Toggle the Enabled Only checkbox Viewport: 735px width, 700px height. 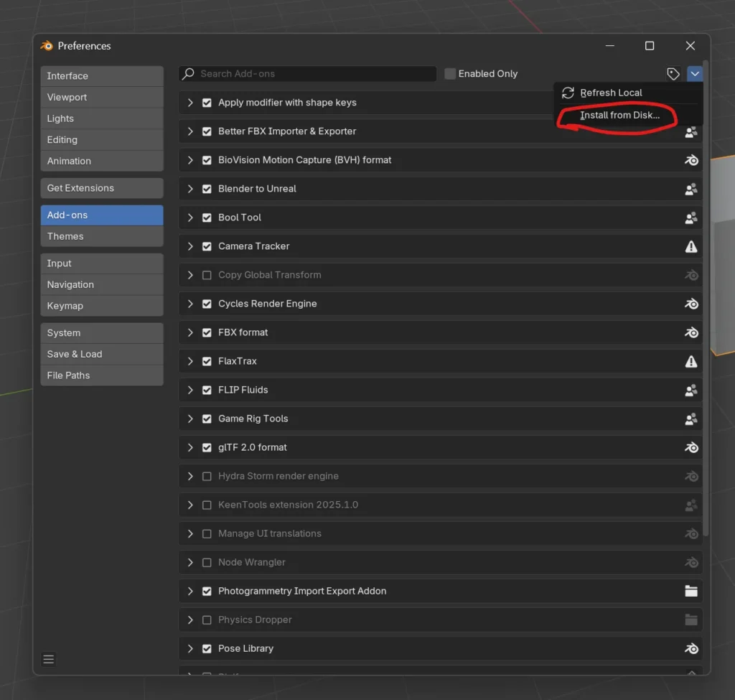tap(449, 73)
